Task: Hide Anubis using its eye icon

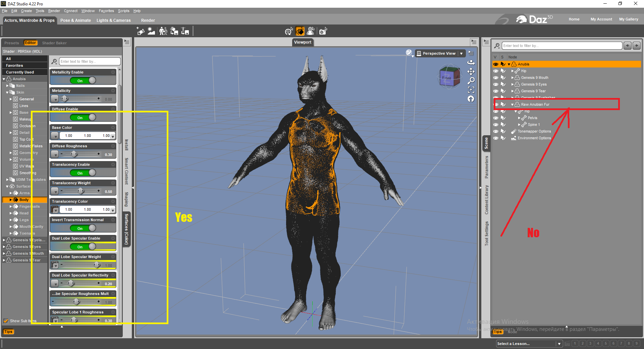Action: (x=496, y=64)
